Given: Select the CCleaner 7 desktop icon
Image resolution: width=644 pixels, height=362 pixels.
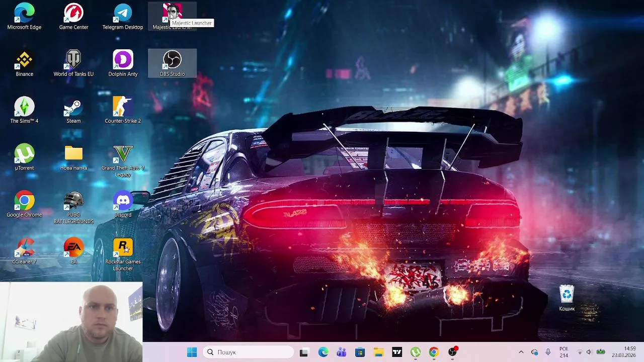Looking at the screenshot, I should (24, 250).
